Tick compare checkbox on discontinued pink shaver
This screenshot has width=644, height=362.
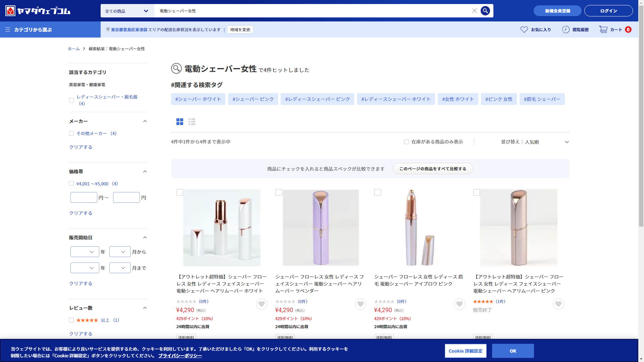pyautogui.click(x=477, y=192)
